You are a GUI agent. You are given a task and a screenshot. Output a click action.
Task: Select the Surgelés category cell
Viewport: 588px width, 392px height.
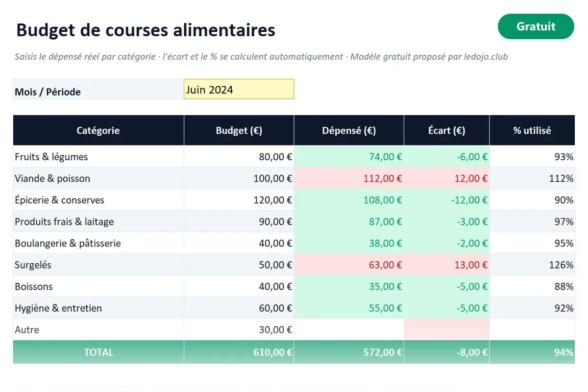98,265
